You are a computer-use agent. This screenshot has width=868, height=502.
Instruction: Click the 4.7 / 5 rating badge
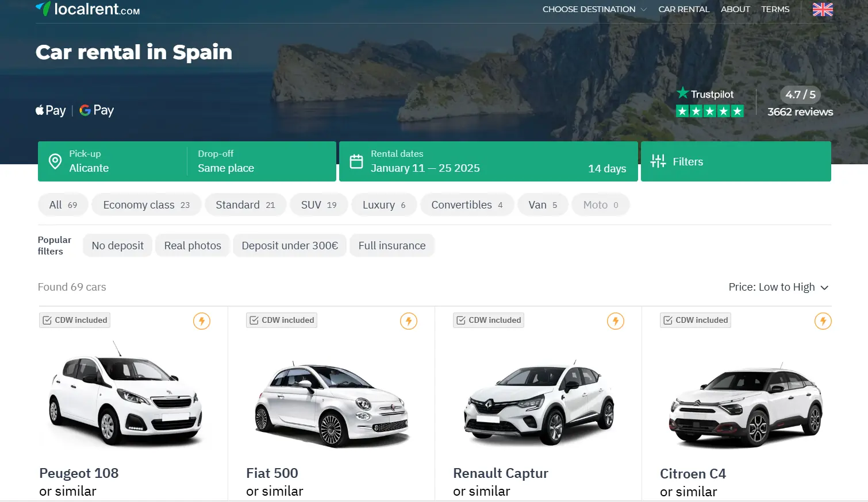pyautogui.click(x=800, y=95)
